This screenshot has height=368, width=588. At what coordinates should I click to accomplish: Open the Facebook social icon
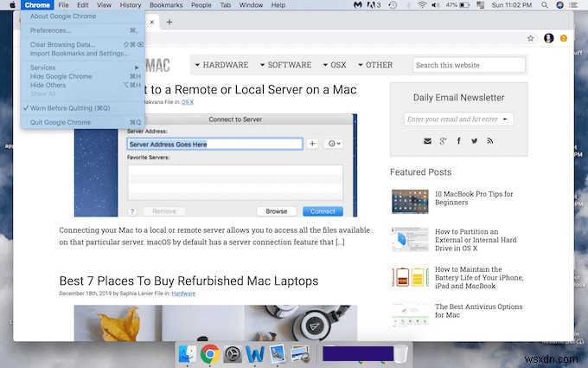click(x=458, y=141)
